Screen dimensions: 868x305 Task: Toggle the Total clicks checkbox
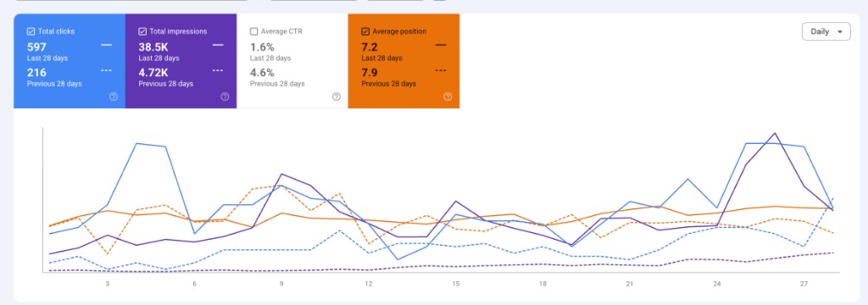tap(31, 31)
